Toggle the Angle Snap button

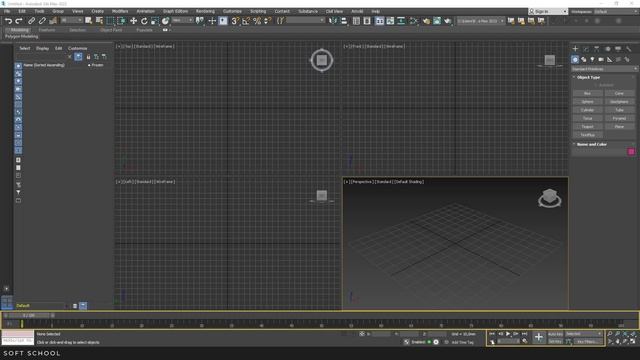(246, 21)
